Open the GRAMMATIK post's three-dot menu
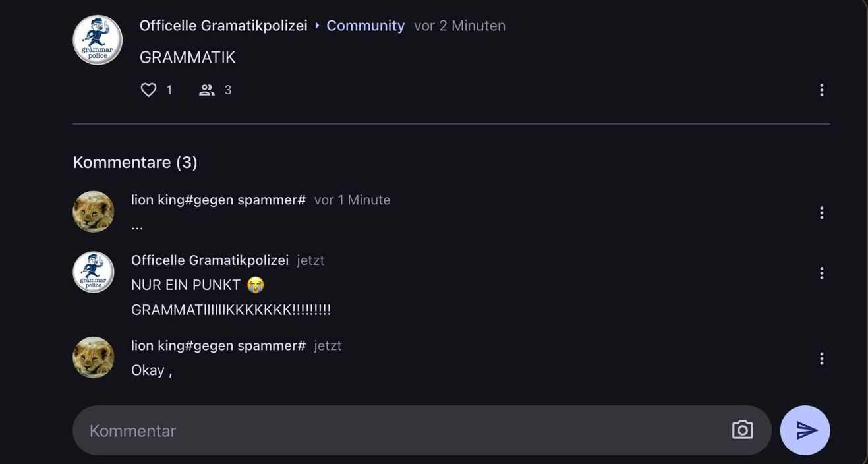The height and width of the screenshot is (464, 868). click(x=821, y=90)
